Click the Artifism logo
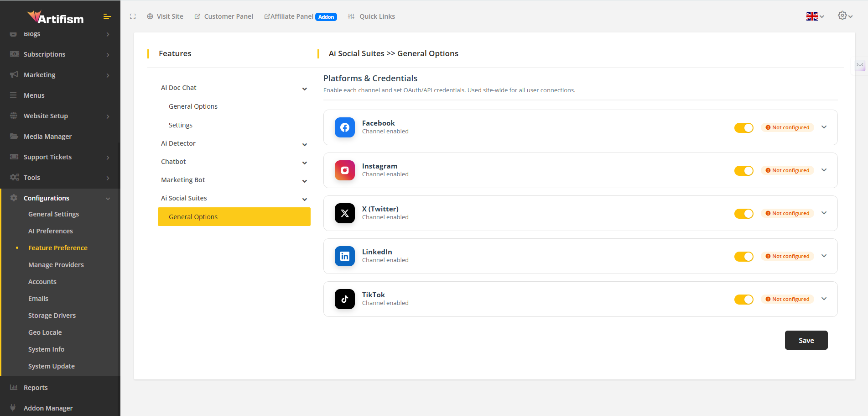This screenshot has width=868, height=416. (x=55, y=17)
